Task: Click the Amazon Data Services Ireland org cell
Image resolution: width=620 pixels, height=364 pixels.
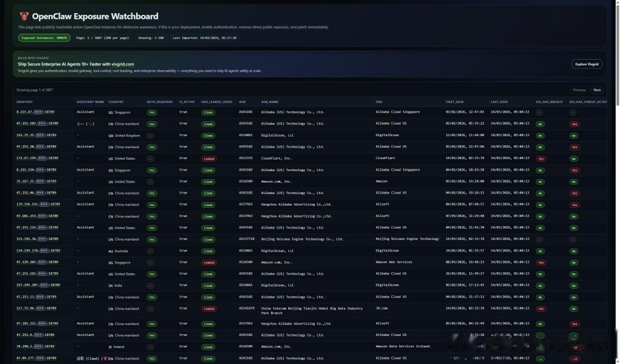Action: [402, 347]
